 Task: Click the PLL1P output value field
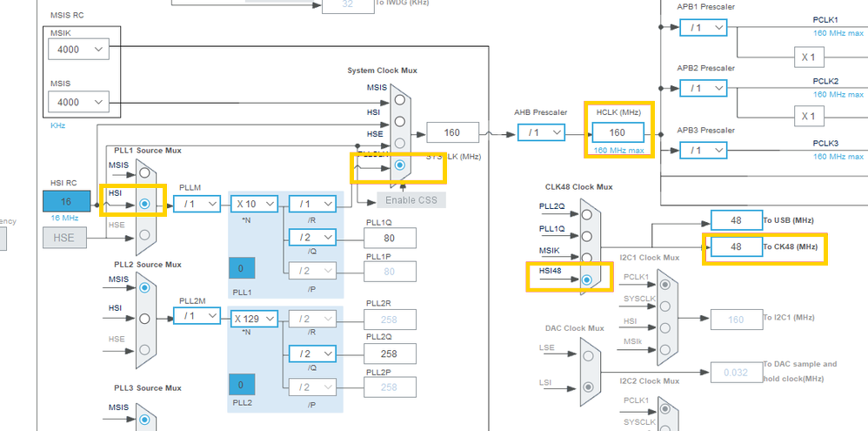click(390, 272)
